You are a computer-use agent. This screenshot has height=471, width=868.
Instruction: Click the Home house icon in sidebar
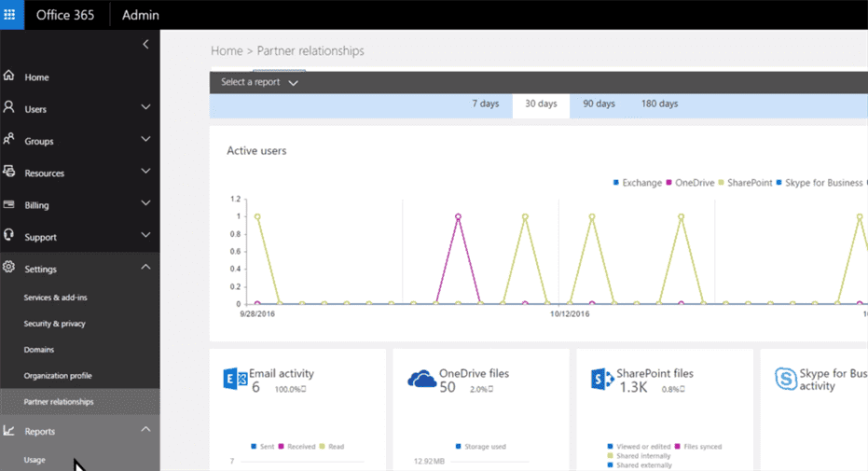[8, 76]
